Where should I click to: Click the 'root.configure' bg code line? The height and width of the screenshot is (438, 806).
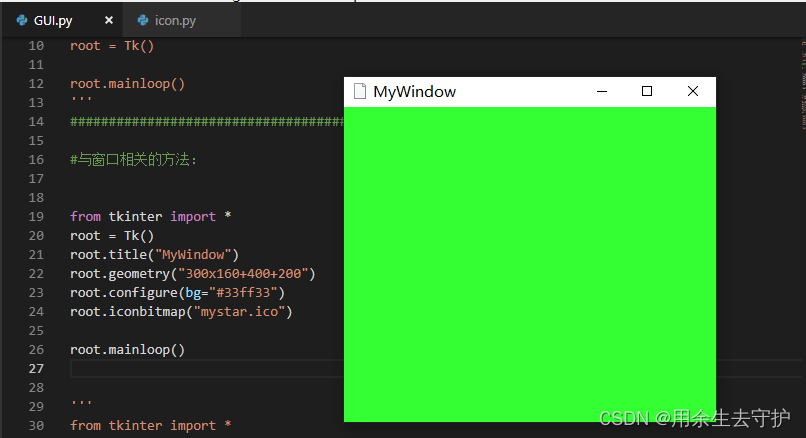pos(177,293)
